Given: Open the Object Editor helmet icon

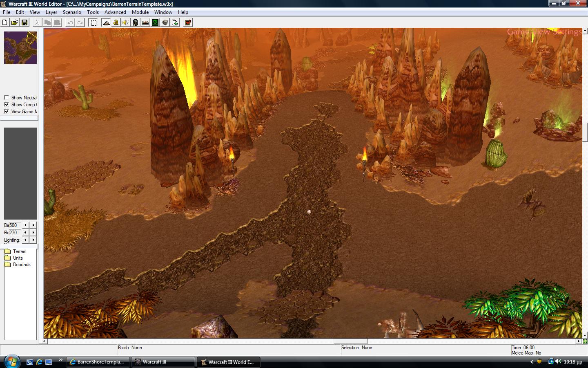Looking at the screenshot, I should [x=136, y=22].
